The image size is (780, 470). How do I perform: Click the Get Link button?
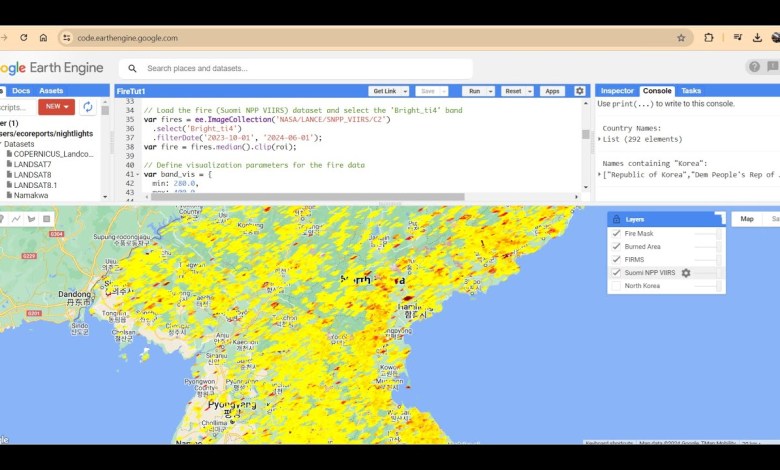point(385,91)
